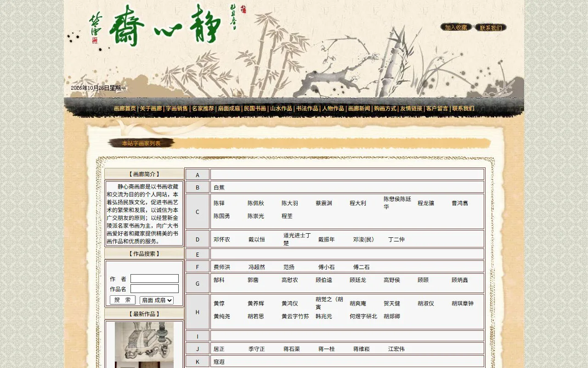Open artist 江宏伟
Screen dimensions: 588x368
(396, 349)
